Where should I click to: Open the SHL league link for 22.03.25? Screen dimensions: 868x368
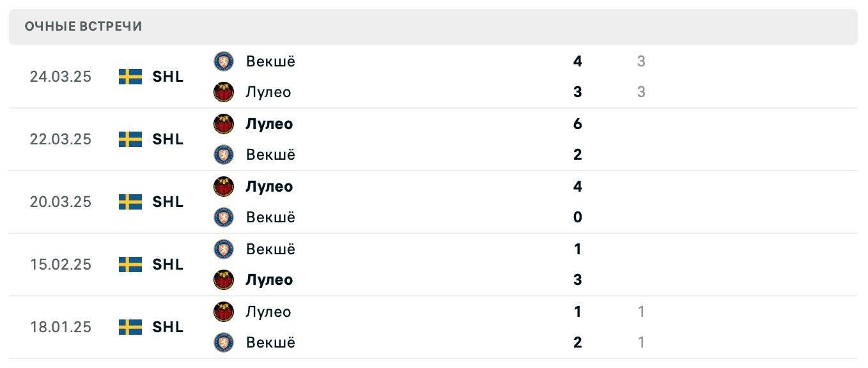[168, 139]
